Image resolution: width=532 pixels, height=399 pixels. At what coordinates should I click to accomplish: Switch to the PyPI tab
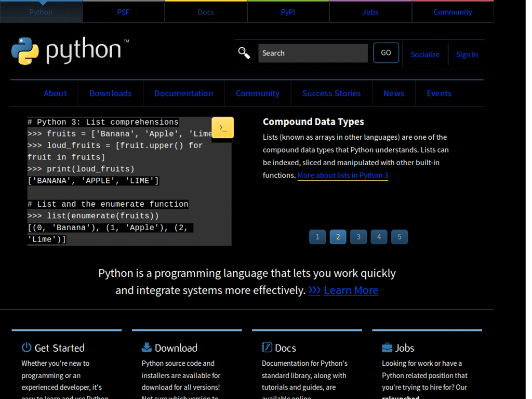pyautogui.click(x=288, y=11)
